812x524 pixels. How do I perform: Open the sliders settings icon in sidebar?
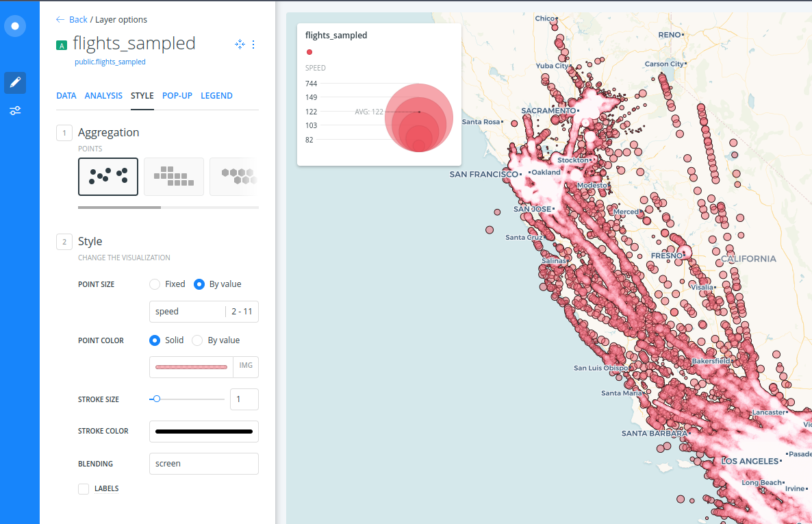pos(15,110)
